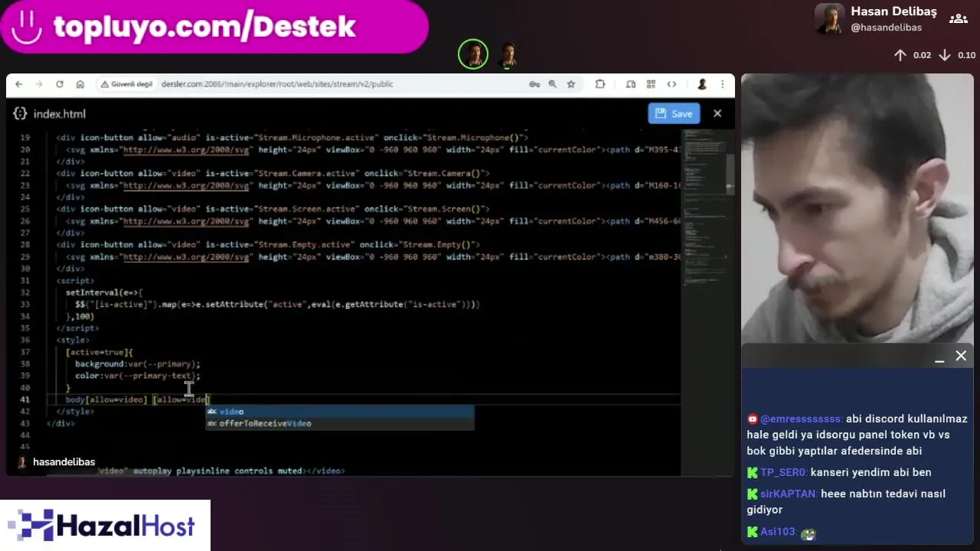Click the webcam video feed
980x551 pixels.
click(x=857, y=208)
